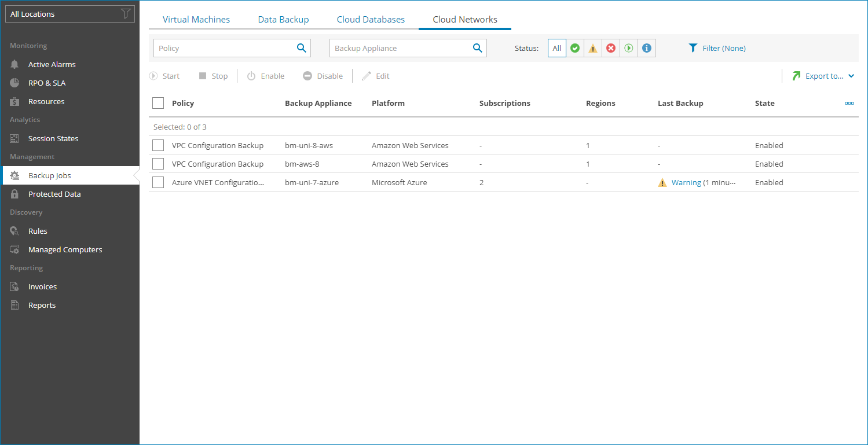This screenshot has width=868, height=445.
Task: Filter by running status play icon
Action: point(628,48)
